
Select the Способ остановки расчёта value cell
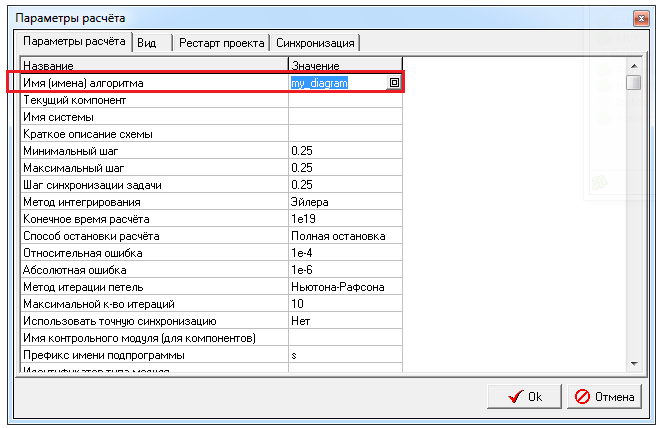point(345,236)
